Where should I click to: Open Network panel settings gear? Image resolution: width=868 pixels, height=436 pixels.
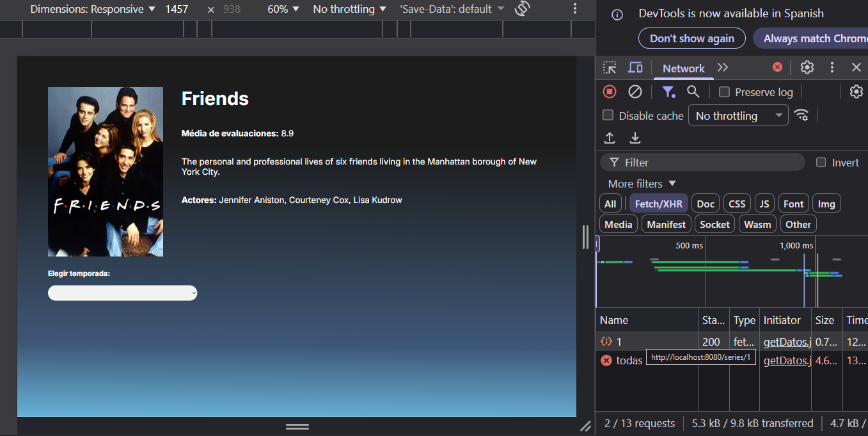tap(856, 92)
